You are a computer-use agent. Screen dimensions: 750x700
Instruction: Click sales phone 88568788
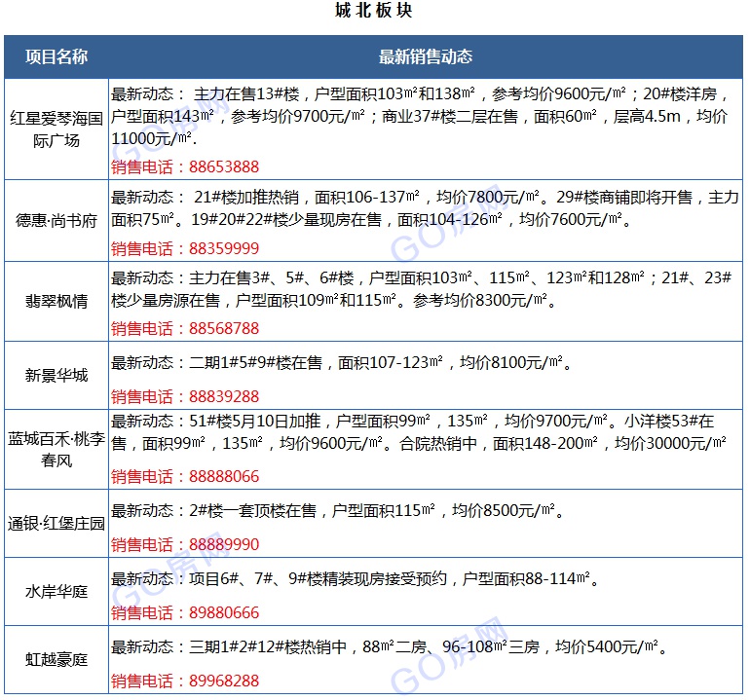point(224,328)
